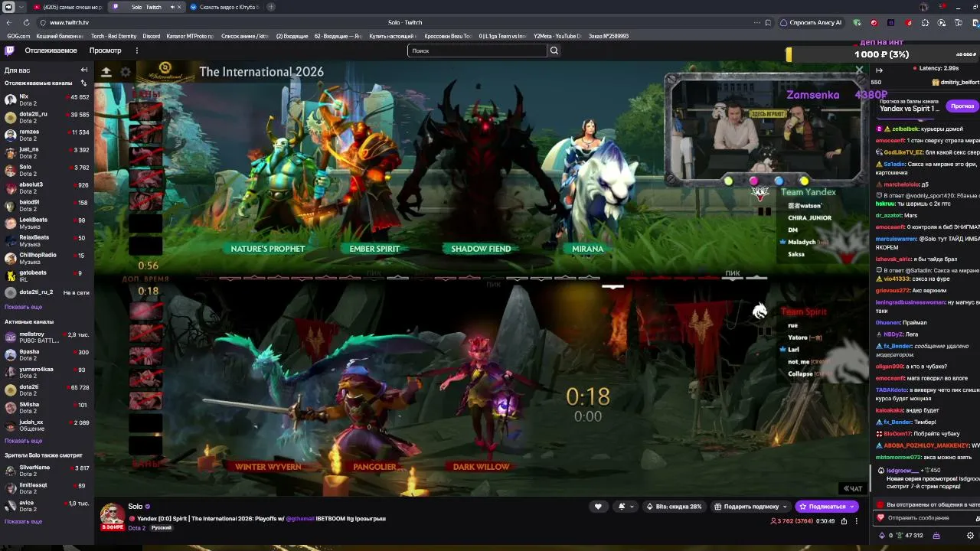Screen dimensions: 980x551
Task: Open the Bits balance icon under chat
Action: click(881, 536)
